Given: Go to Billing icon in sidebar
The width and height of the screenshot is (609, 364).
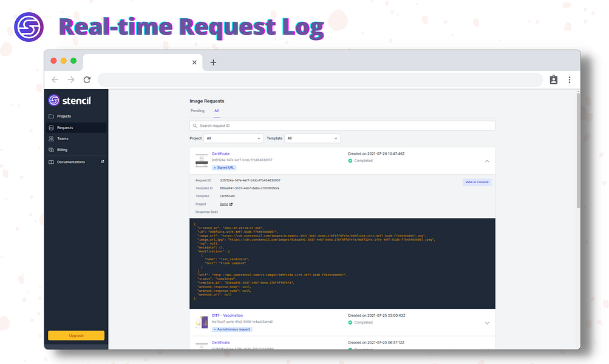Looking at the screenshot, I should pyautogui.click(x=51, y=150).
